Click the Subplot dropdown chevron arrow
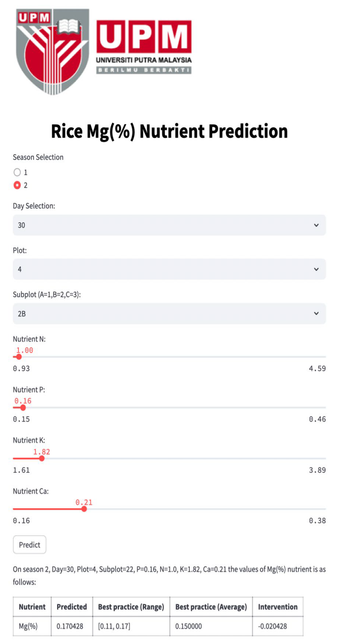 (x=316, y=314)
